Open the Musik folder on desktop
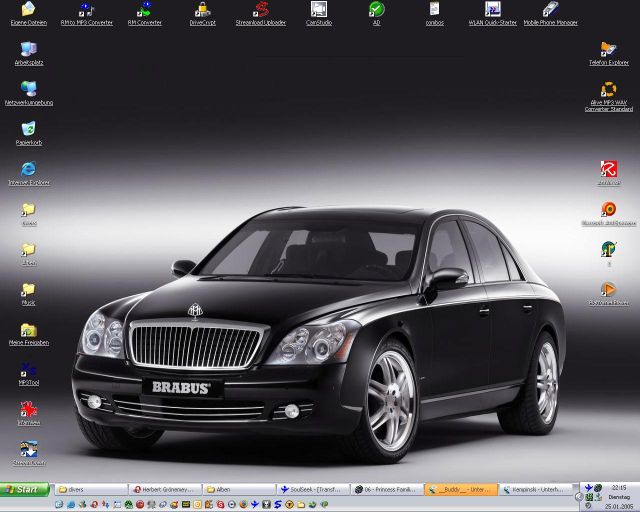The width and height of the screenshot is (640, 512). click(x=28, y=290)
